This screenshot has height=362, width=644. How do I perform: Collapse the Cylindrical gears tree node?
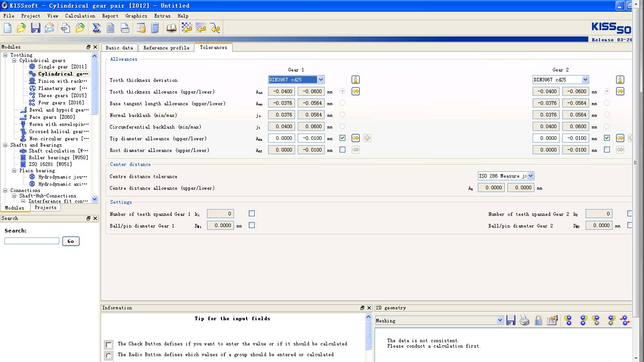(x=14, y=60)
